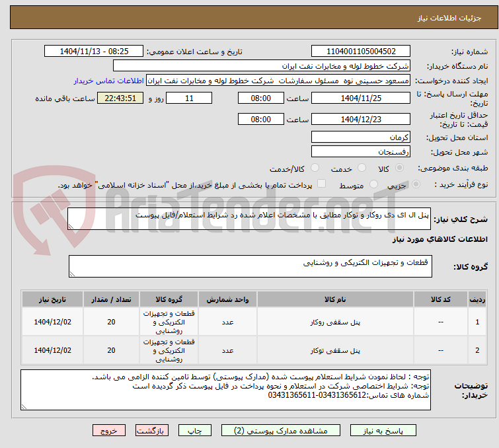The height and width of the screenshot is (448, 499).
Task: Click the پنل سقفی روکار item name
Action: [335, 322]
